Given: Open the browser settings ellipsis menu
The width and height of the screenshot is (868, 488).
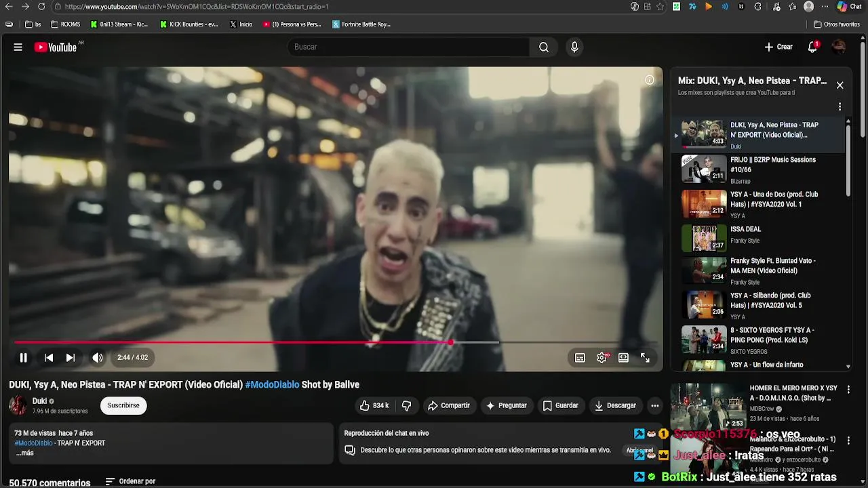Looking at the screenshot, I should coord(824,7).
